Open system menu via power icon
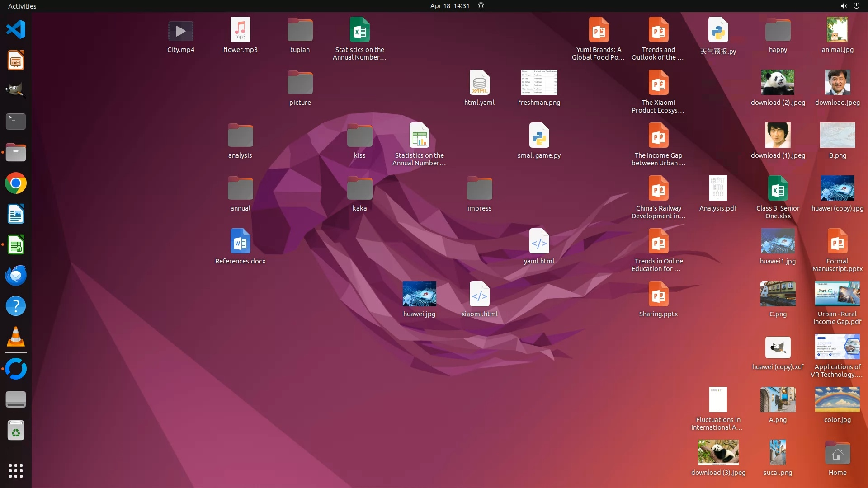Screen dimensions: 868x488 [x=856, y=6]
